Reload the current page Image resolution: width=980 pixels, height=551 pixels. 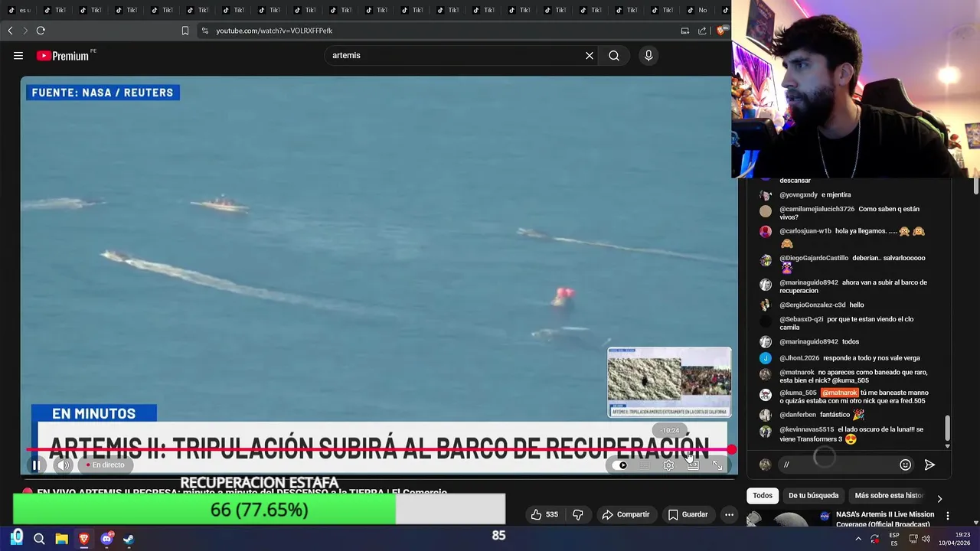(x=41, y=31)
